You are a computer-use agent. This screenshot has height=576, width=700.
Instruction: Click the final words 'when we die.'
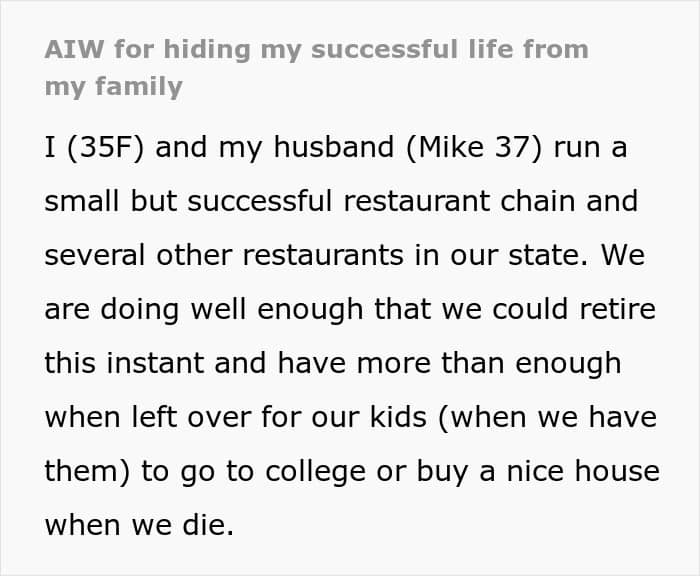point(139,525)
